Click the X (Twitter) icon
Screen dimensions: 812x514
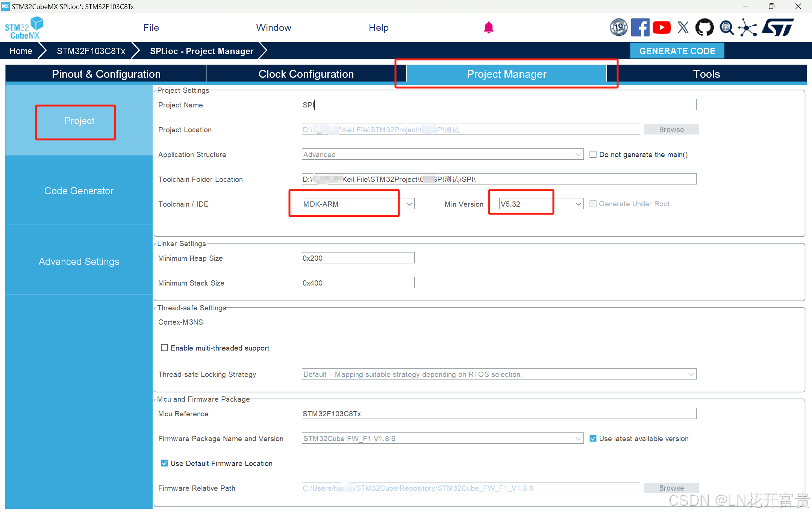pyautogui.click(x=683, y=27)
